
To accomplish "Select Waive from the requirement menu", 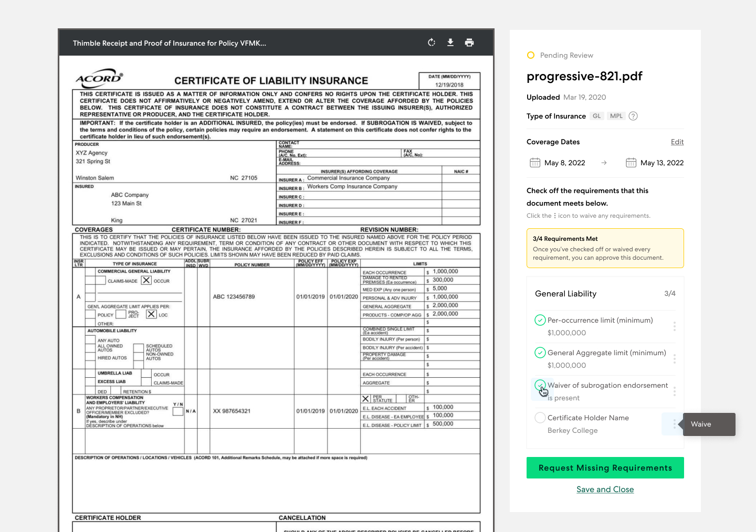I will click(701, 424).
